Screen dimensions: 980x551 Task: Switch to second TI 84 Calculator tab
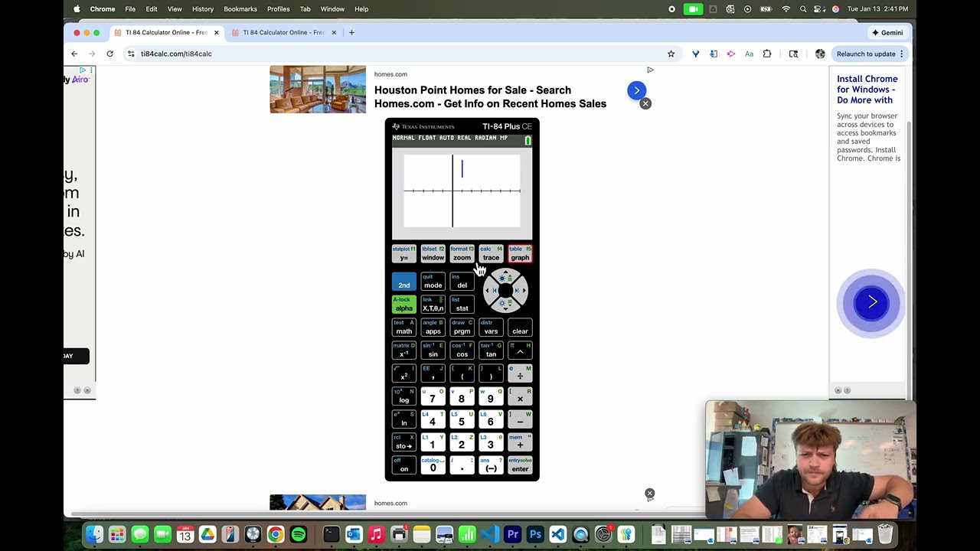point(283,32)
